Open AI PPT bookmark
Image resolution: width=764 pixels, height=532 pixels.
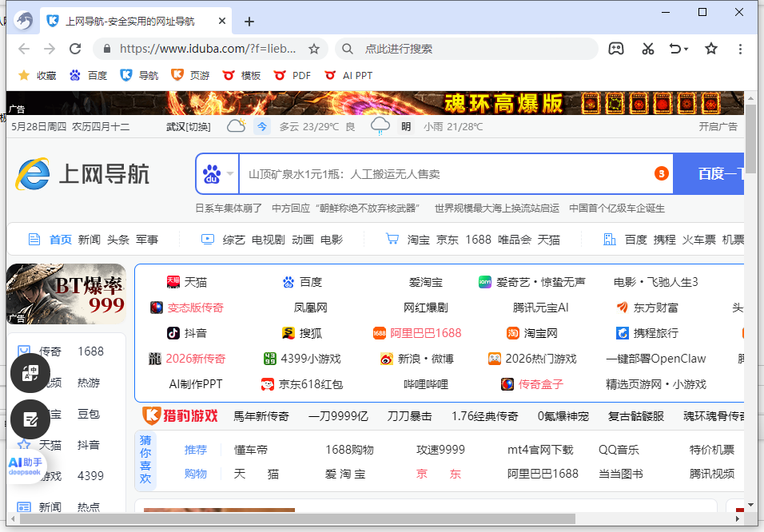(x=348, y=76)
